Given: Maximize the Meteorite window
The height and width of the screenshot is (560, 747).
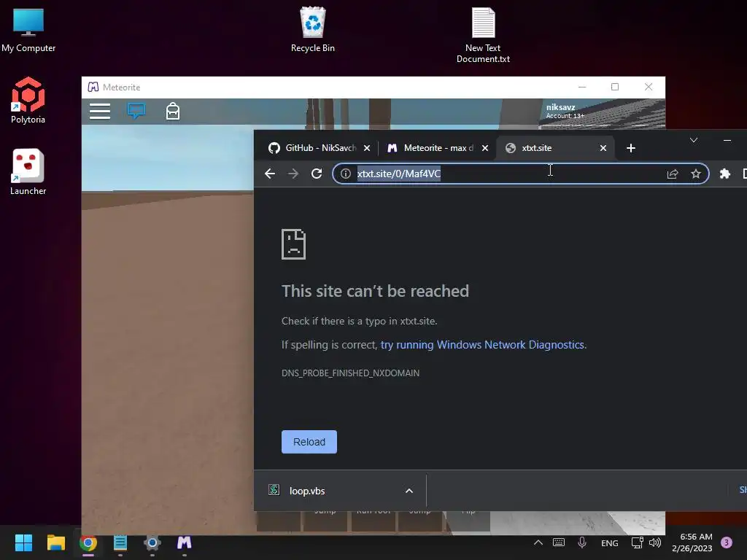Looking at the screenshot, I should [615, 87].
